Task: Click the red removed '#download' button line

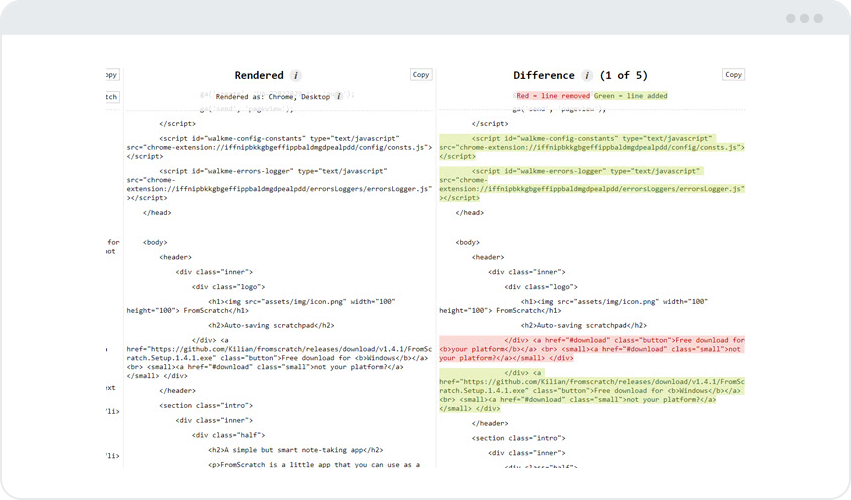Action: [592, 349]
